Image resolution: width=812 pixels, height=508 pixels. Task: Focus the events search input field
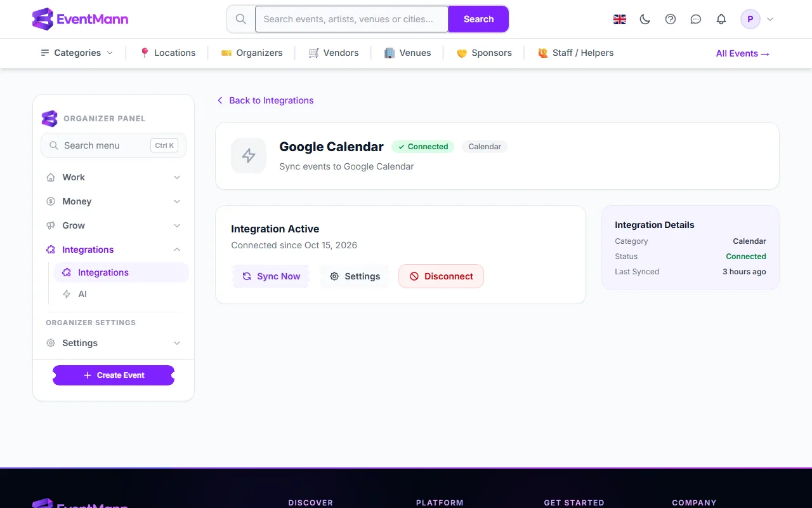(x=351, y=19)
